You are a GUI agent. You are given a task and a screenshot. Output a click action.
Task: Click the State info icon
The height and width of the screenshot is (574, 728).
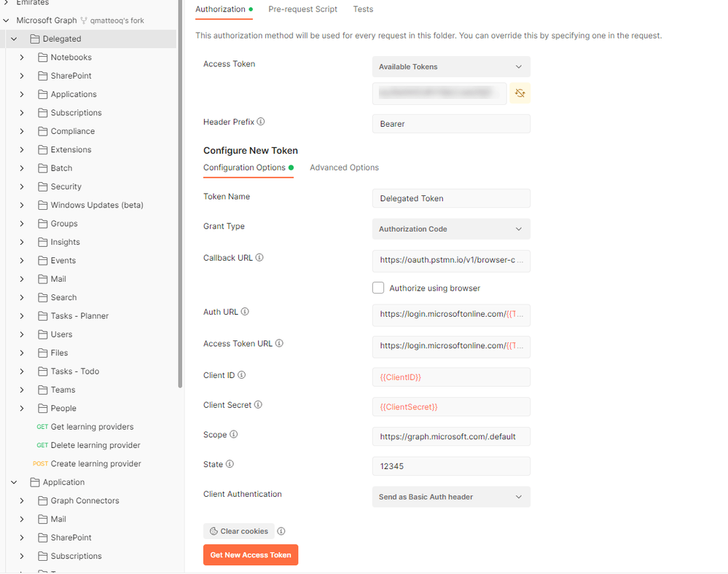pos(230,464)
